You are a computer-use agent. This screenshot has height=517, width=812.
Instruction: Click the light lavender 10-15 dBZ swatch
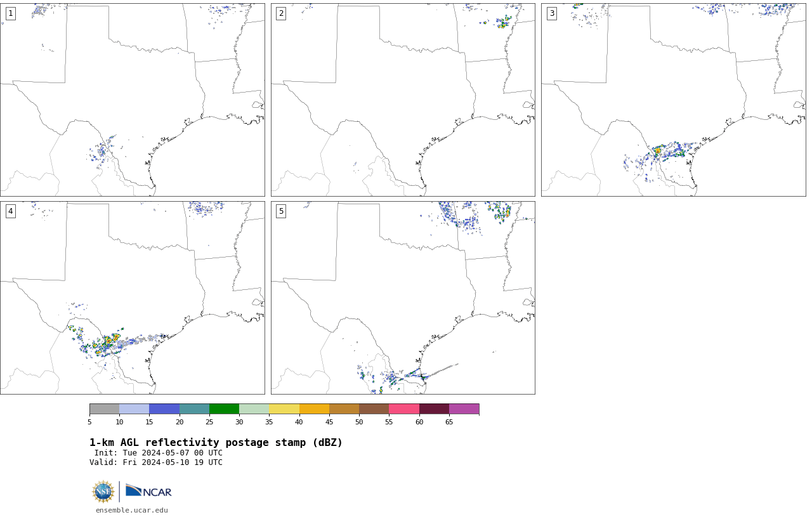click(134, 409)
